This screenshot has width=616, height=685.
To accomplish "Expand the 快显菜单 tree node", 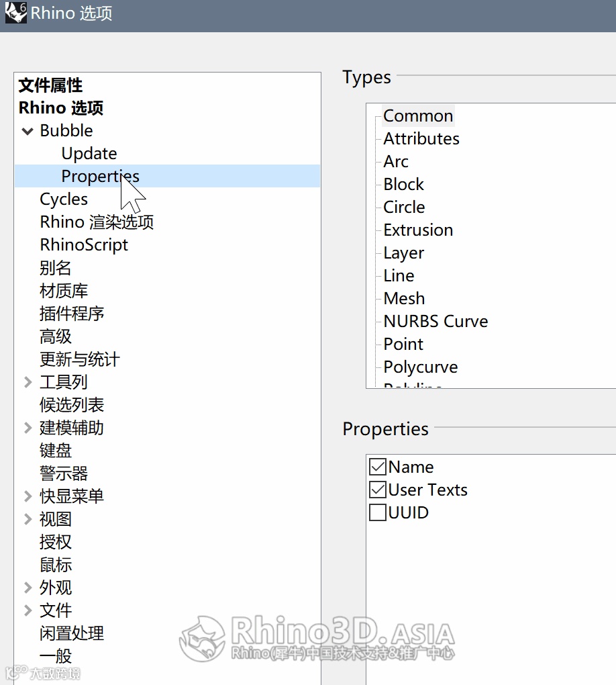I will tap(28, 496).
